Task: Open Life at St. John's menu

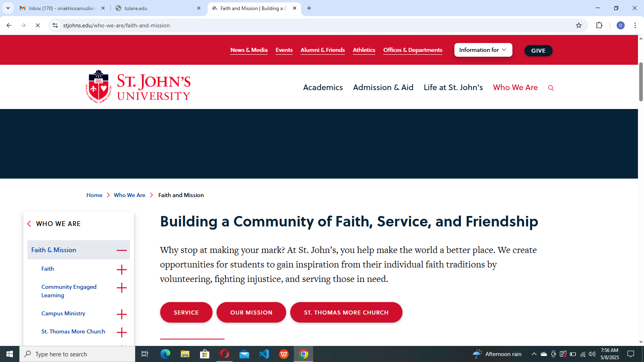Action: point(453,87)
